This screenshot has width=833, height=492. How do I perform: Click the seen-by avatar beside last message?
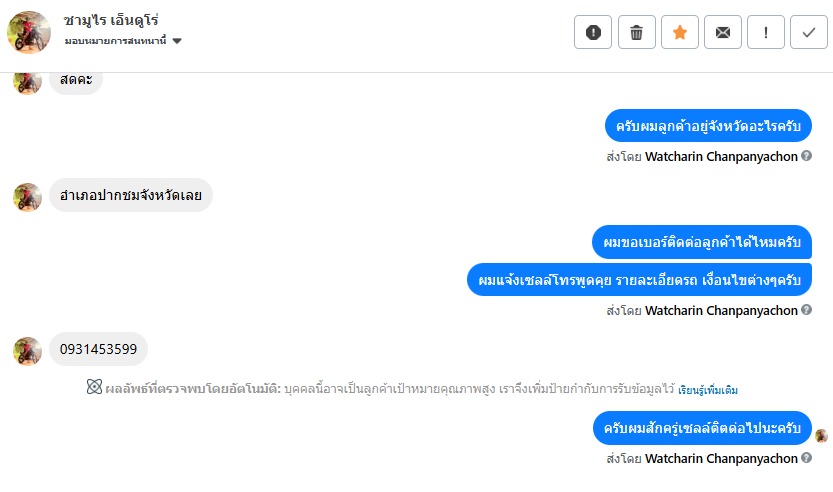[821, 435]
